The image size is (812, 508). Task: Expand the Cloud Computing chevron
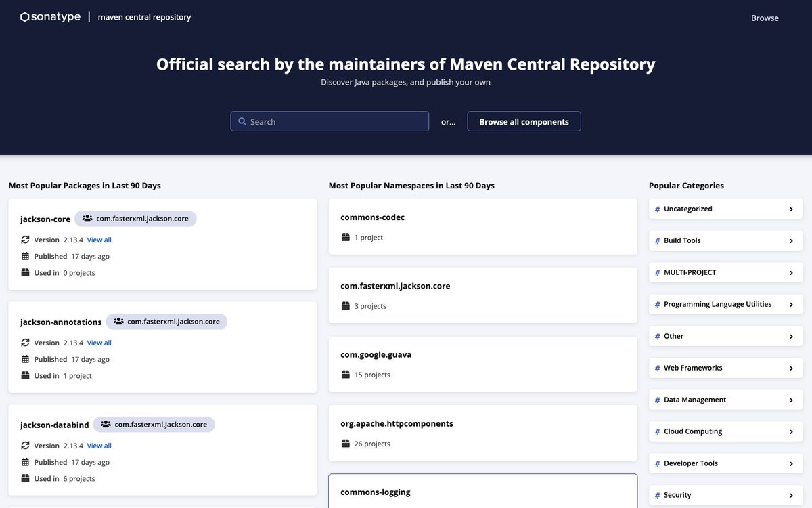(x=791, y=432)
